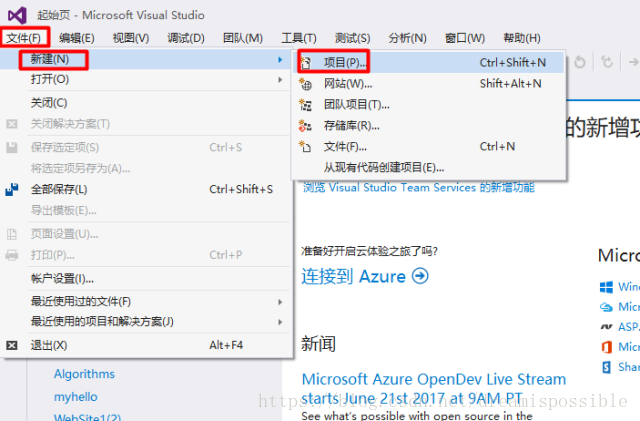
Task: Select 新建(N) menu entry
Action: point(146,60)
